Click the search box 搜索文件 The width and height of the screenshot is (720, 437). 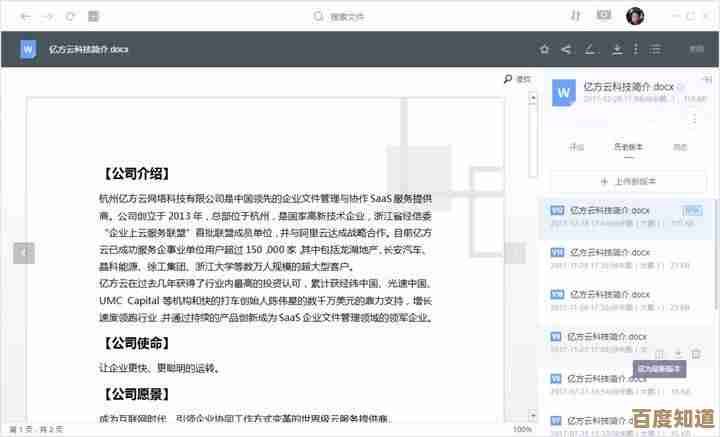[x=345, y=16]
